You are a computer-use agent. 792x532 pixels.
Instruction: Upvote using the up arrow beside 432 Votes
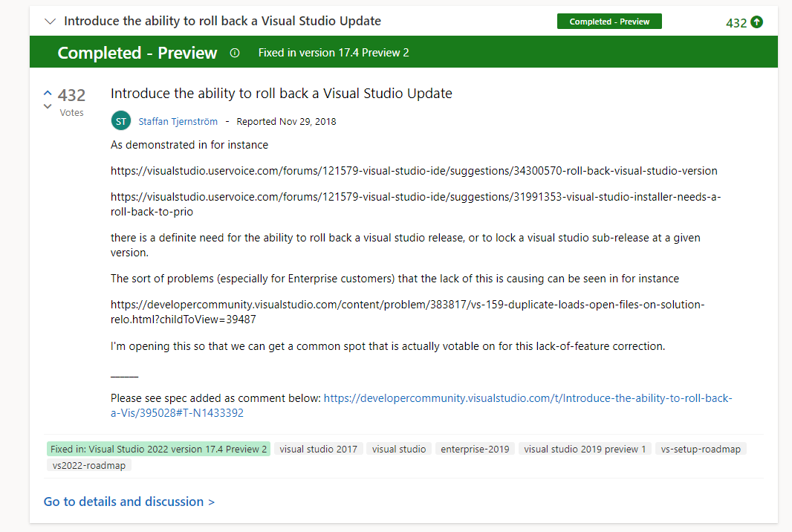[x=48, y=93]
